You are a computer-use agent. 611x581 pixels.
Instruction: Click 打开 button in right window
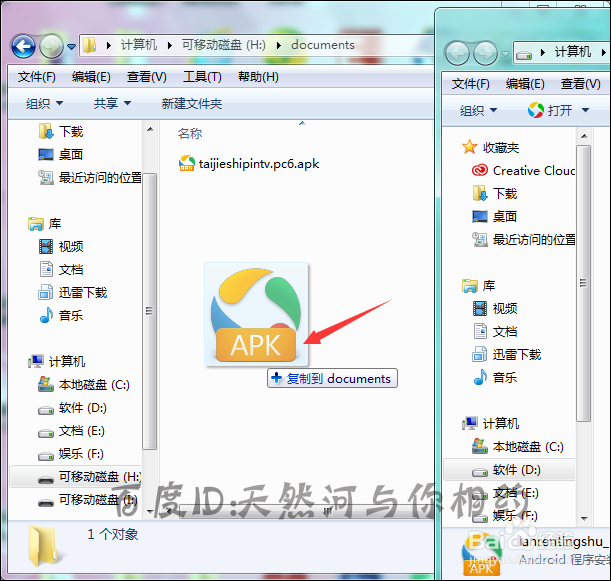(x=551, y=111)
